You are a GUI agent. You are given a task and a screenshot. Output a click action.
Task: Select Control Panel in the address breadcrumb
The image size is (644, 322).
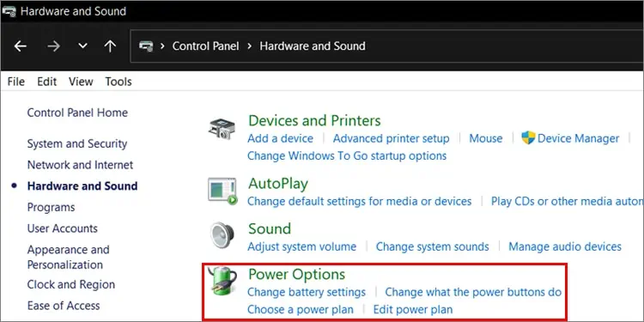pyautogui.click(x=205, y=46)
